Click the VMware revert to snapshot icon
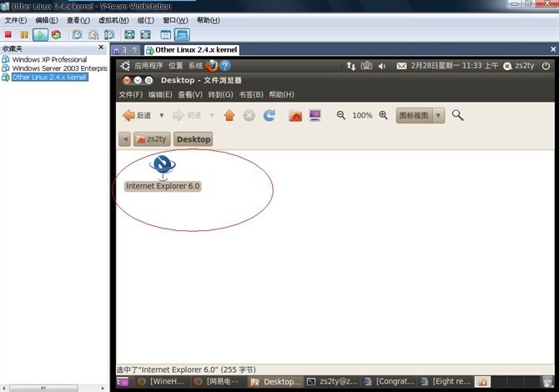 coord(93,34)
